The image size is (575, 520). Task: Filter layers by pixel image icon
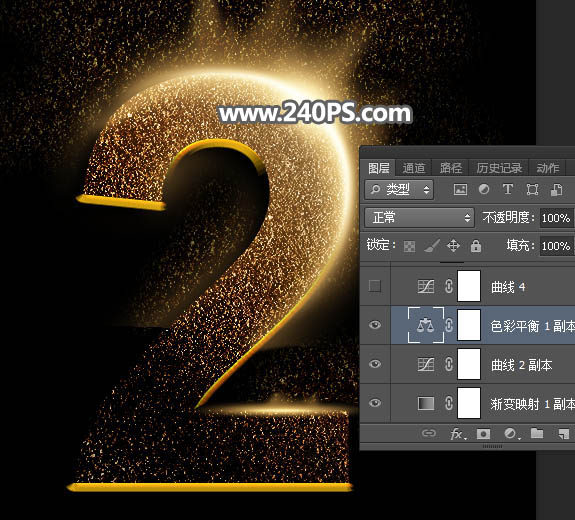pos(460,190)
